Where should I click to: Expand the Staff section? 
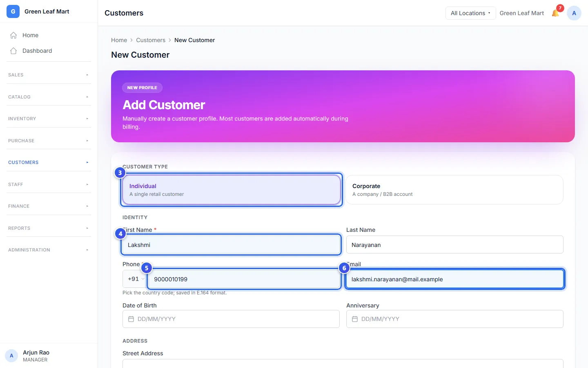click(x=49, y=184)
